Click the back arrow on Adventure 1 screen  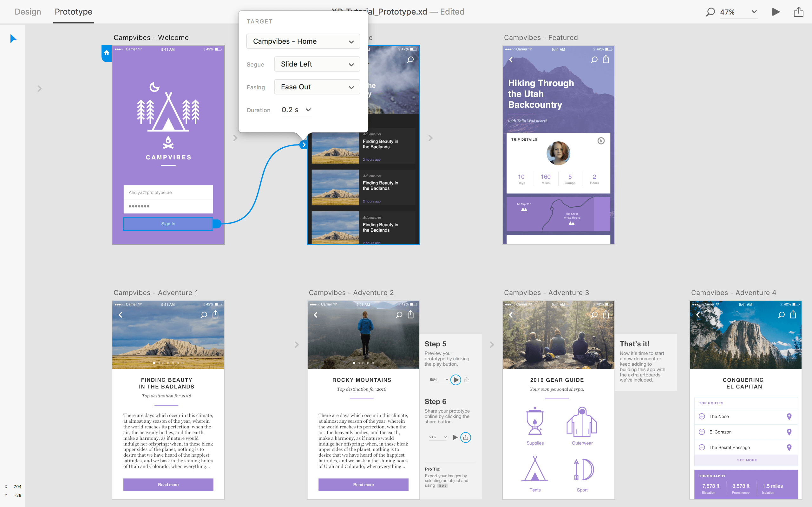[121, 315]
